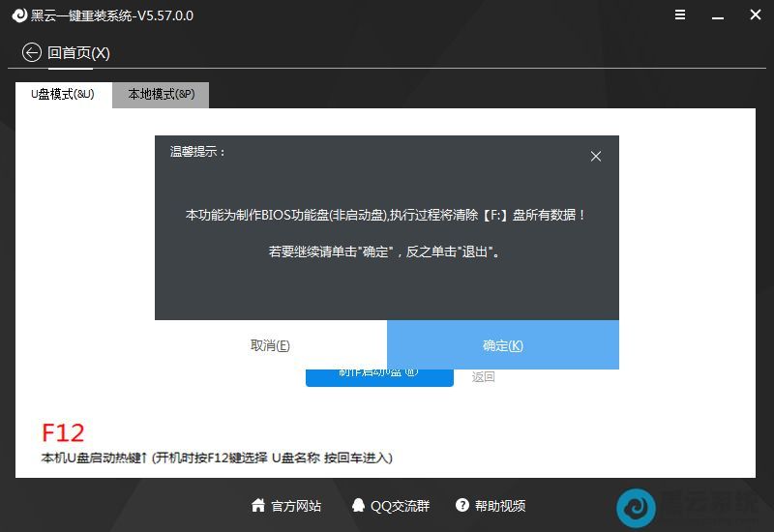
Task: Click the 黑云 app logo in title bar
Action: [x=17, y=15]
